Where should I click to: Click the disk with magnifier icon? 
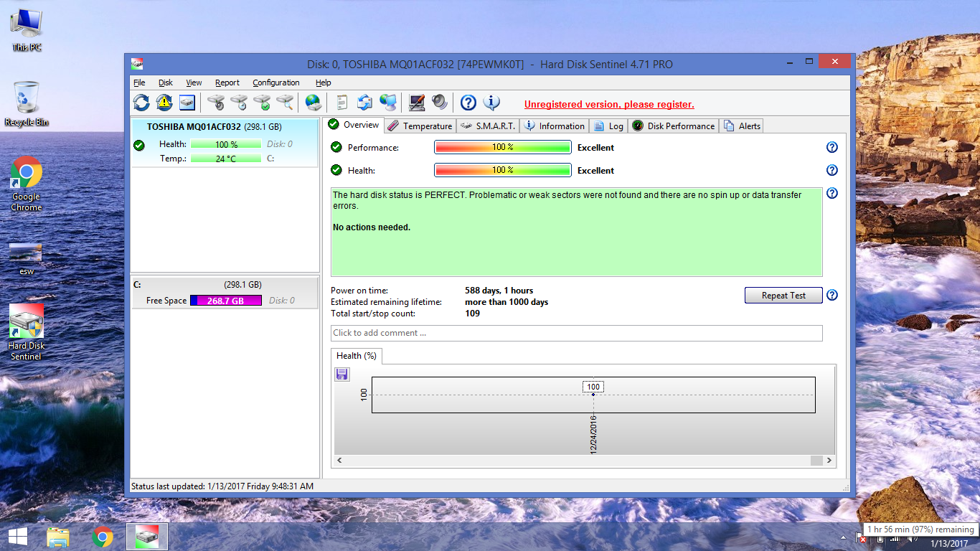click(x=285, y=103)
